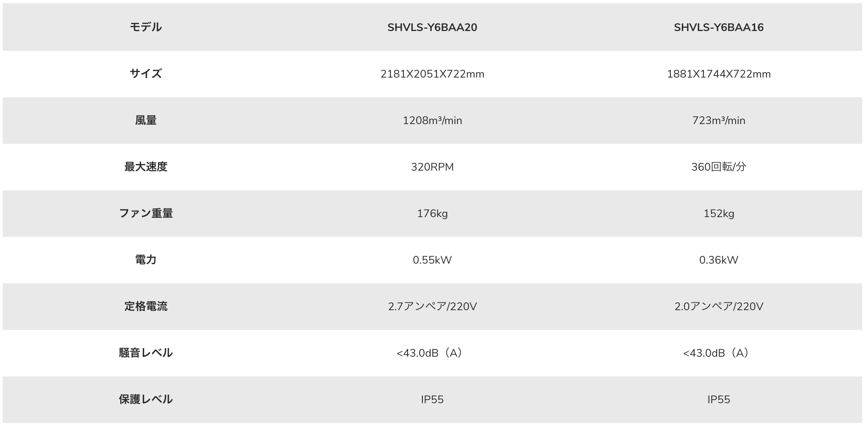Click the 定格電流 row label
The height and width of the screenshot is (428, 868).
pyautogui.click(x=145, y=306)
